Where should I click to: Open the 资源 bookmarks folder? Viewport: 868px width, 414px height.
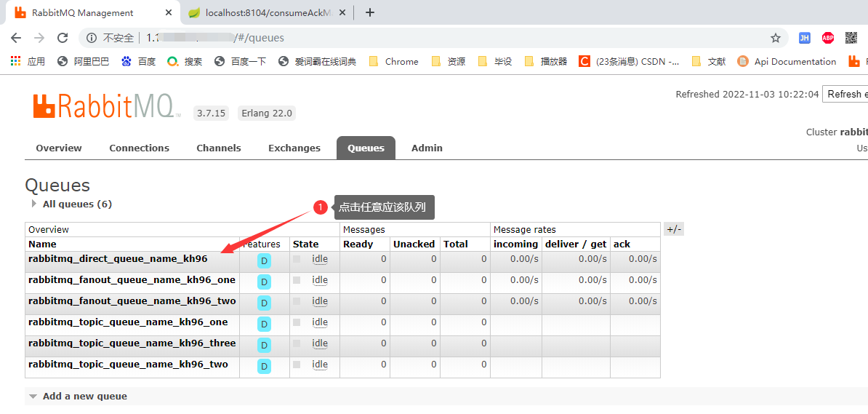[x=449, y=62]
